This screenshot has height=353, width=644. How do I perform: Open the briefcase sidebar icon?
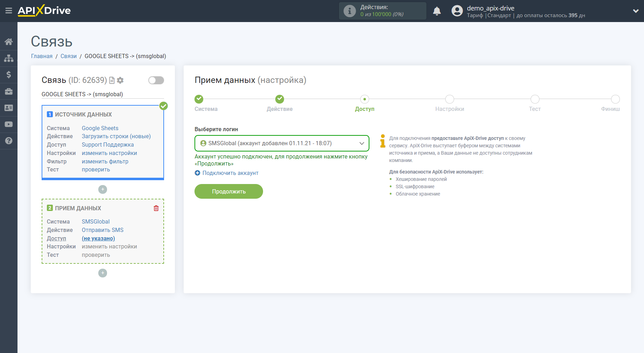pos(9,91)
